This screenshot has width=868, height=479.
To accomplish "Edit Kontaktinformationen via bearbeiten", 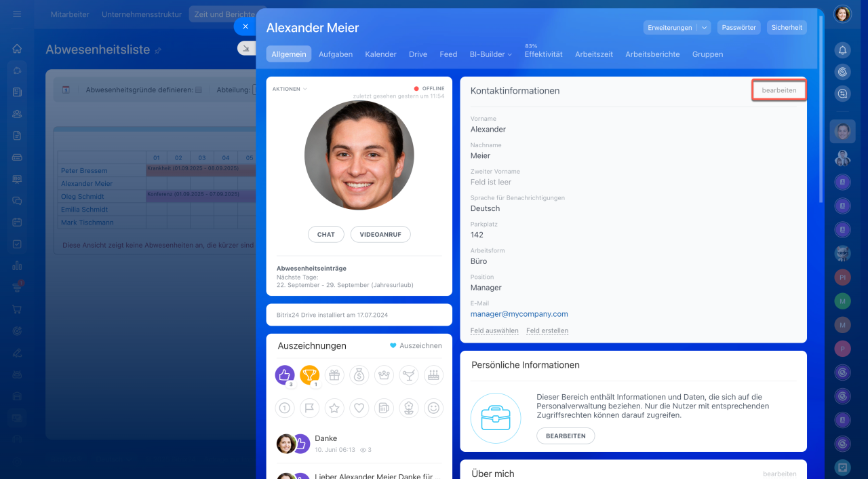I will 778,90.
